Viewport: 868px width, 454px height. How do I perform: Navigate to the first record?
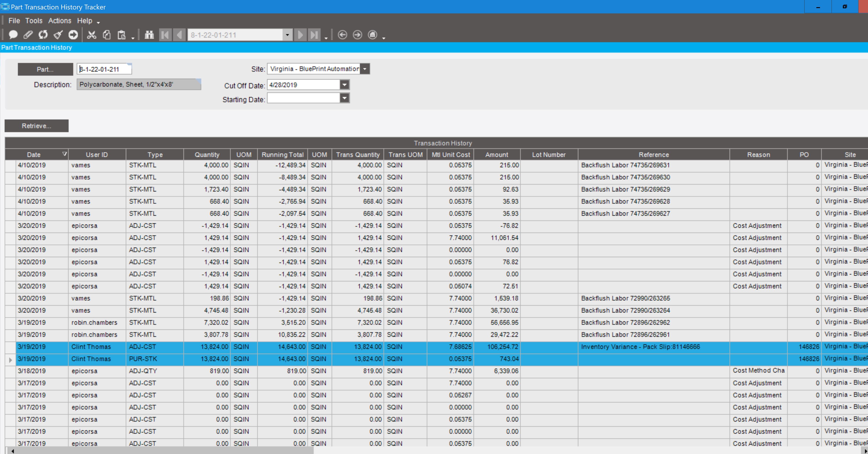tap(165, 35)
